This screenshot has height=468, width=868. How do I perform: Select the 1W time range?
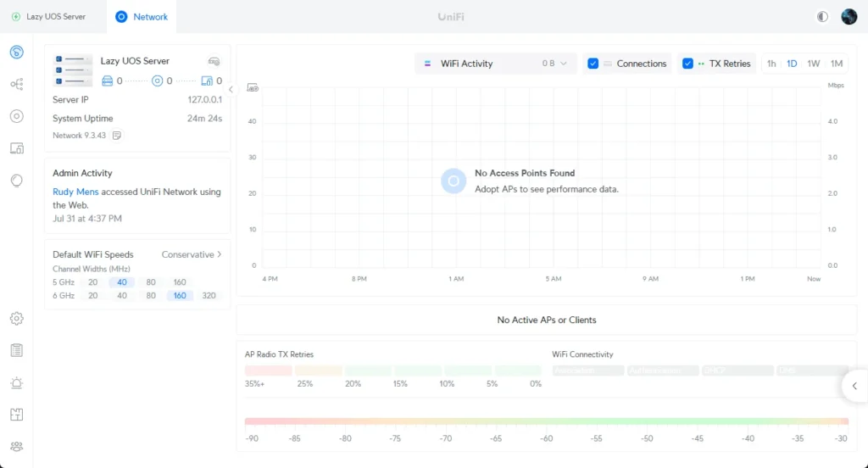pyautogui.click(x=814, y=64)
